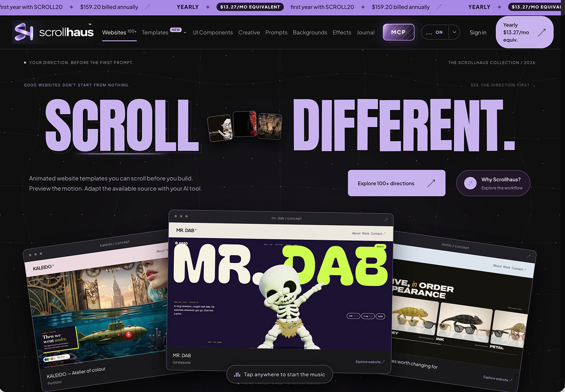Click the expand arrow icon on mr. dab window
This screenshot has height=392, width=565.
386,220
